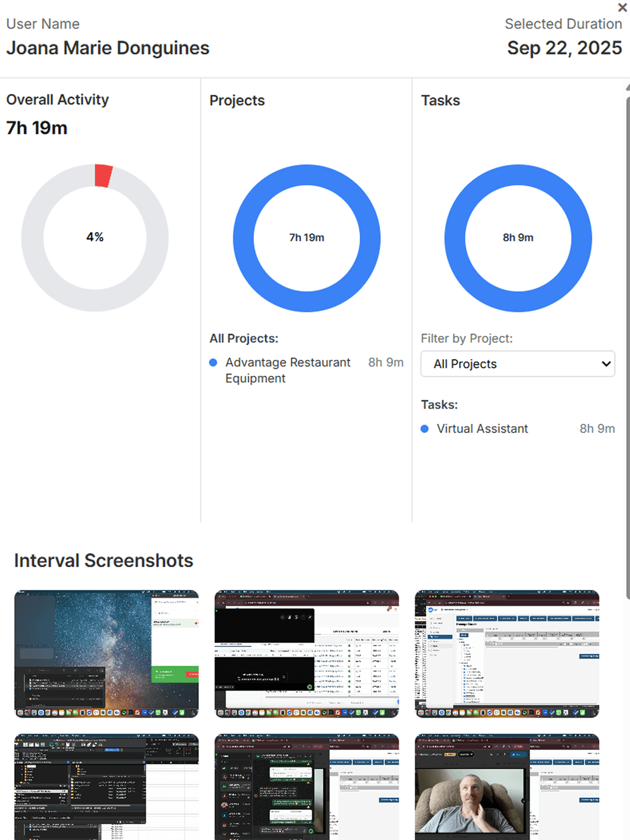
Task: Click blue dot beside Advantage Restaurant Equipment
Action: 213,363
